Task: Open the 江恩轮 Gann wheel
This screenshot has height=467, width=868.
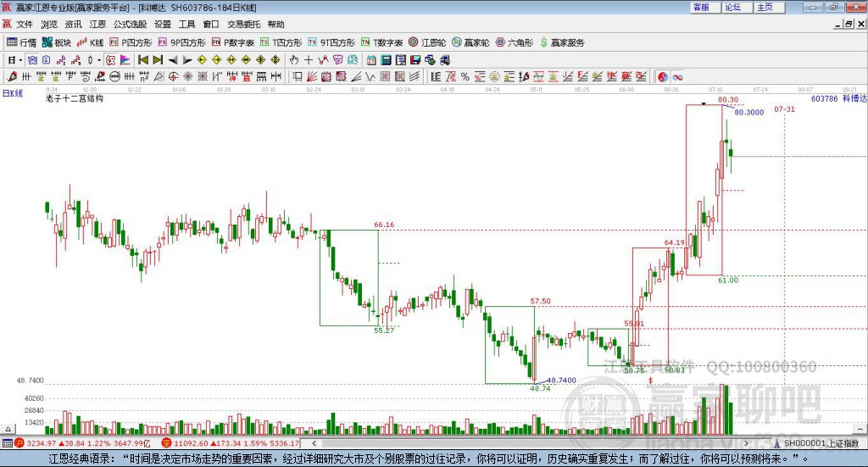Action: click(427, 42)
